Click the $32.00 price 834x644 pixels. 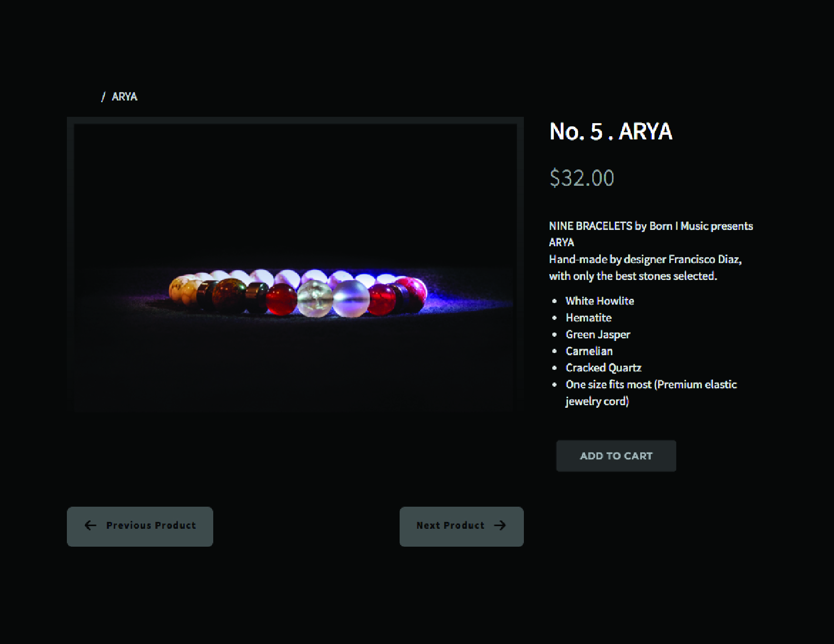click(x=581, y=178)
